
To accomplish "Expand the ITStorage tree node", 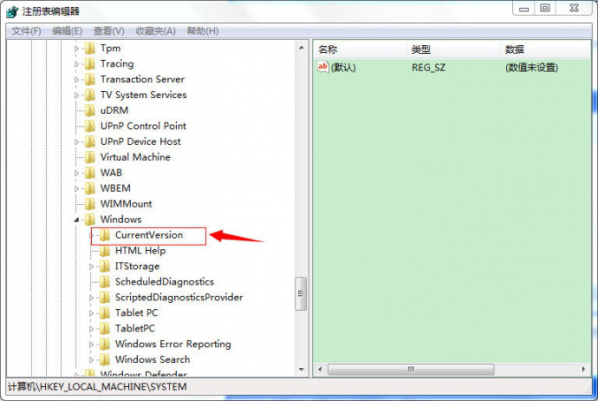I will coord(91,266).
